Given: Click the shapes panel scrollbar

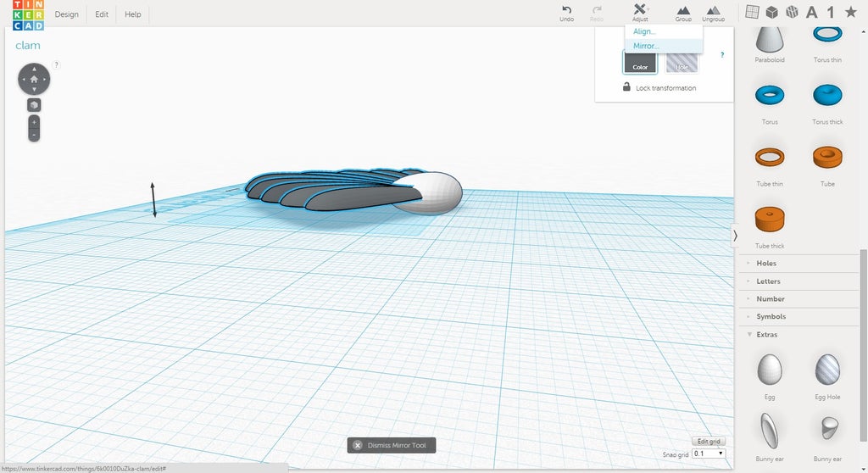Looking at the screenshot, I should tap(864, 345).
